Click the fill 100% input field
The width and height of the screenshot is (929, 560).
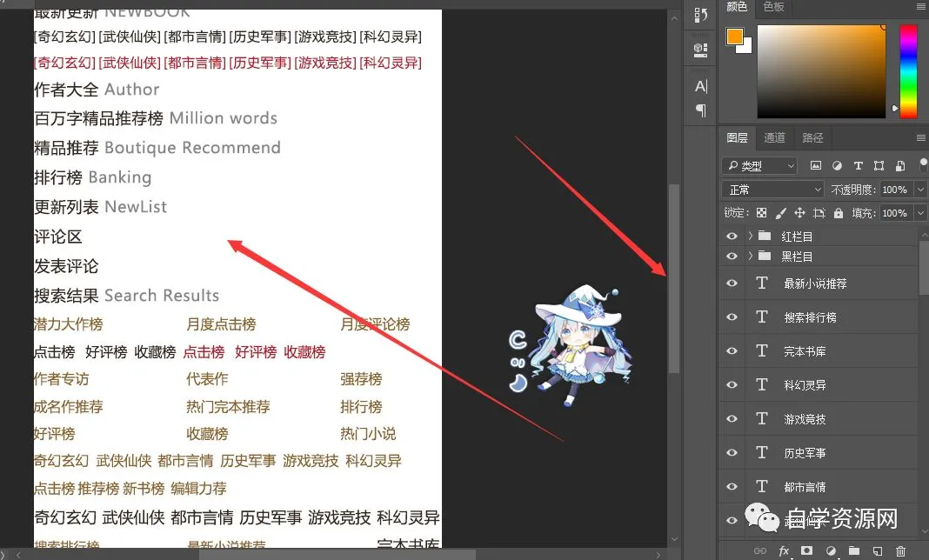click(897, 213)
